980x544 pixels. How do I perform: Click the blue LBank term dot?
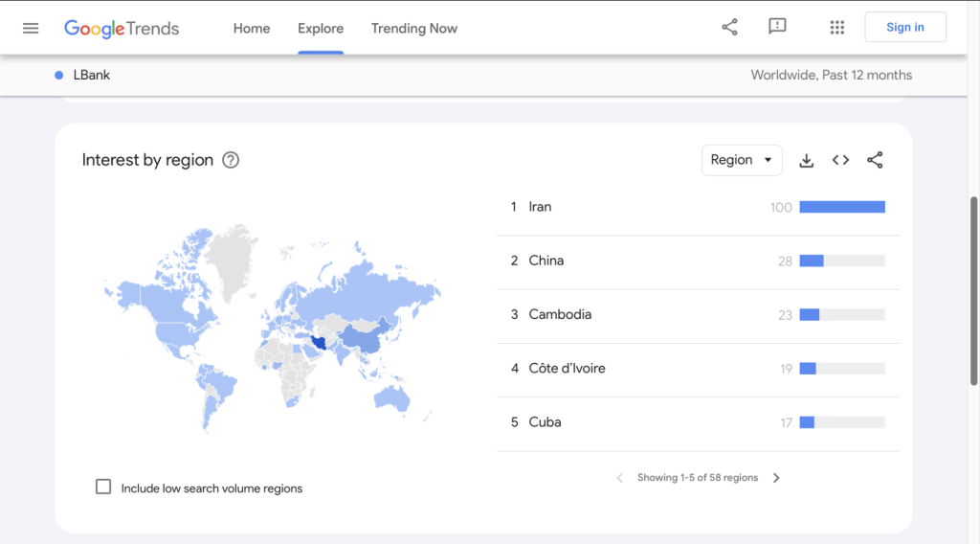pyautogui.click(x=59, y=75)
